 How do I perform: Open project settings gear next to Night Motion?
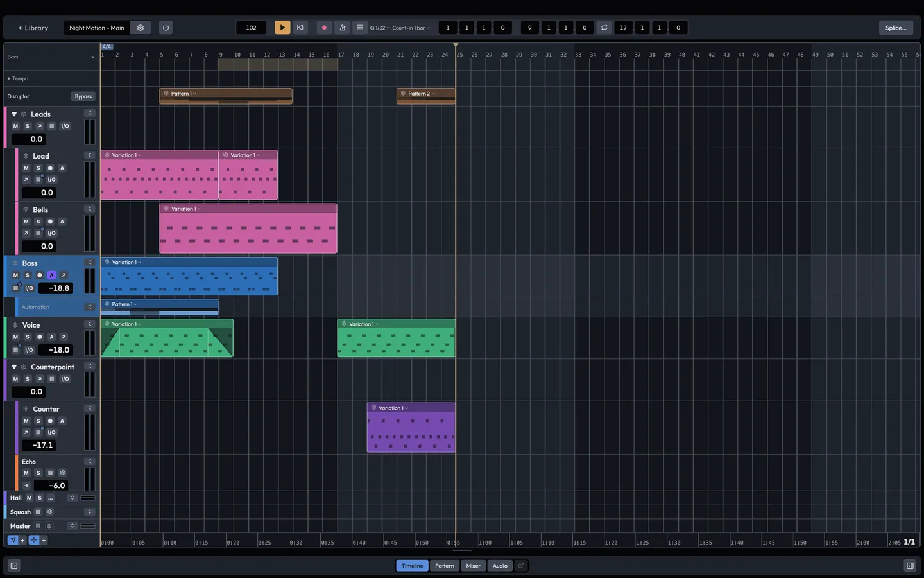pyautogui.click(x=141, y=28)
